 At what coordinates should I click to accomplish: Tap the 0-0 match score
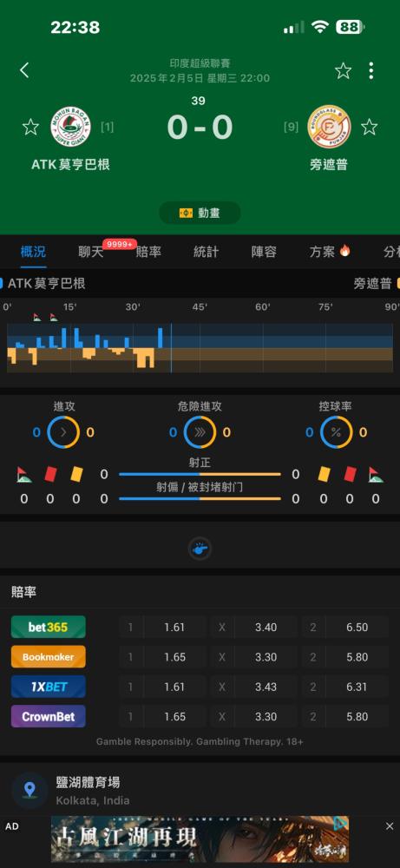coord(200,128)
